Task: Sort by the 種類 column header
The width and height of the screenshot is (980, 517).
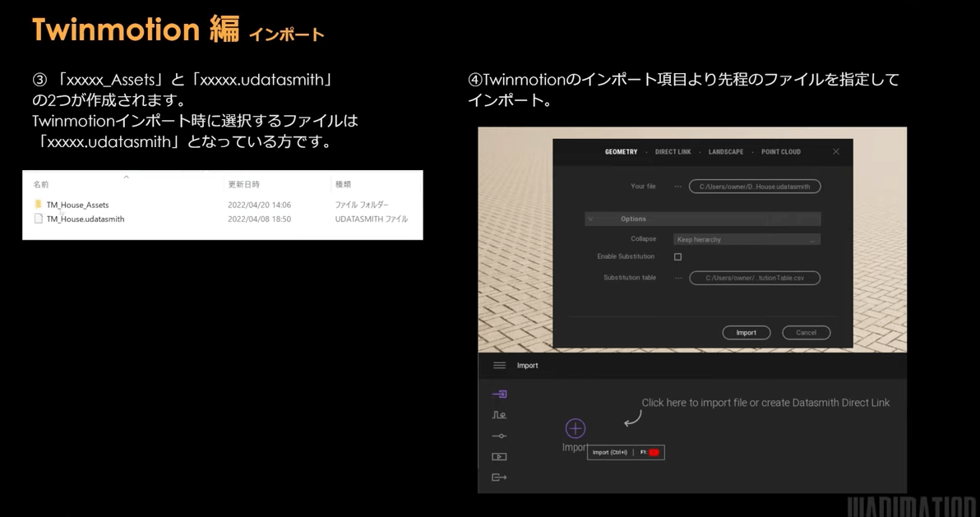Action: point(343,184)
